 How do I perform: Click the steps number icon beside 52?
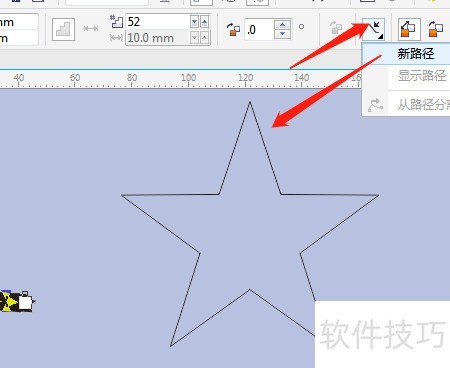point(117,21)
